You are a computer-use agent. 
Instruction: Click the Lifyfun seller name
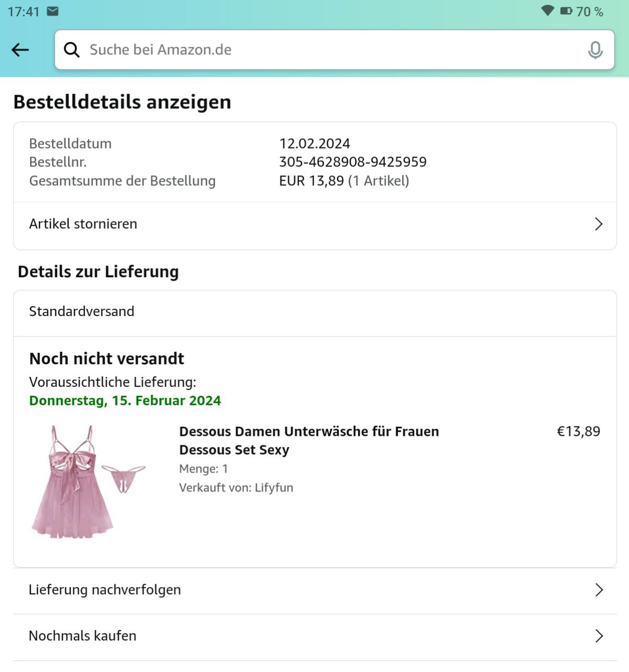(x=274, y=488)
